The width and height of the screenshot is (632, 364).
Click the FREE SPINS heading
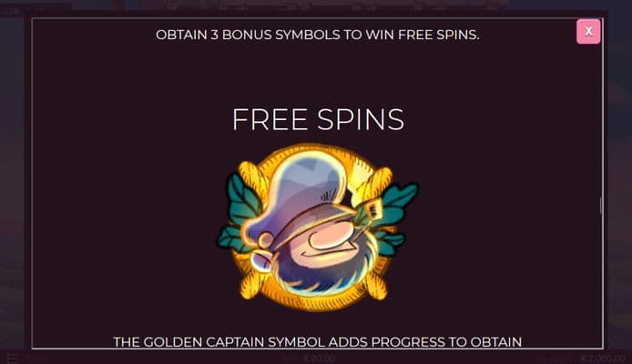coord(318,119)
